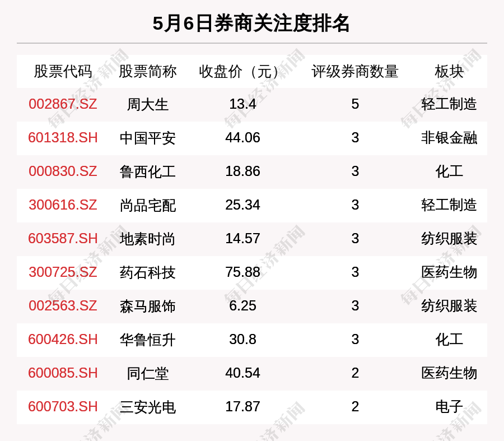The height and width of the screenshot is (441, 504).
Task: Click closing price 30.8
Action: 242,340
